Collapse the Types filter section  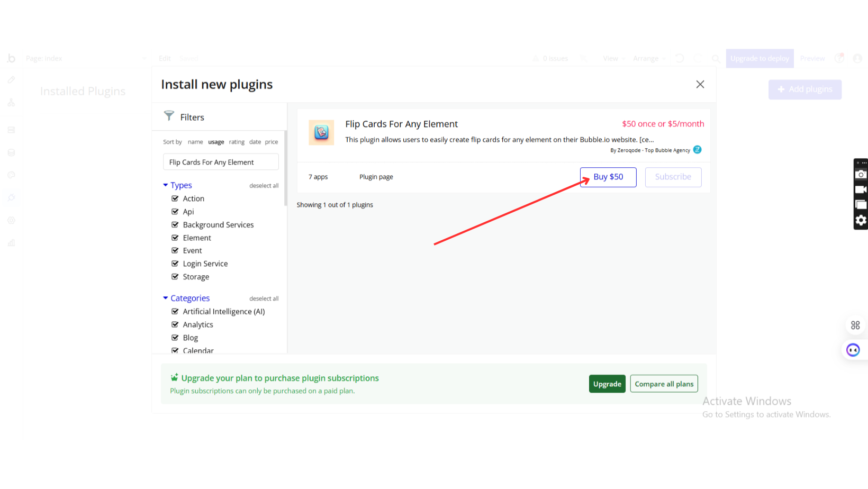(166, 185)
